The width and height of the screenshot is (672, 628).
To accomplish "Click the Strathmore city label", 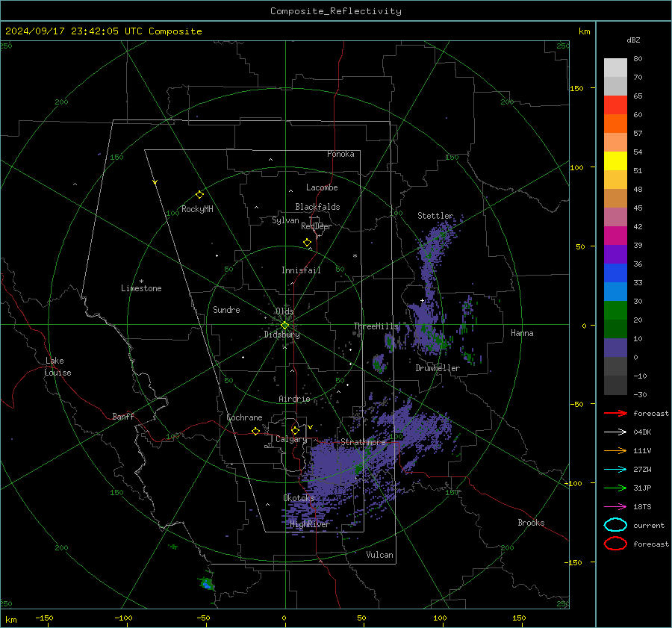I will [363, 442].
